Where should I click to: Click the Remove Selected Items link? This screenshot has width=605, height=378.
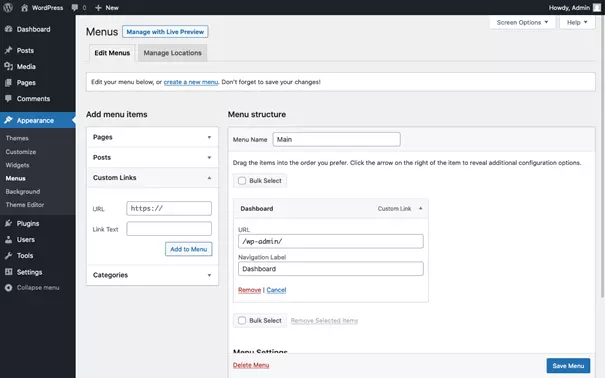[324, 321]
